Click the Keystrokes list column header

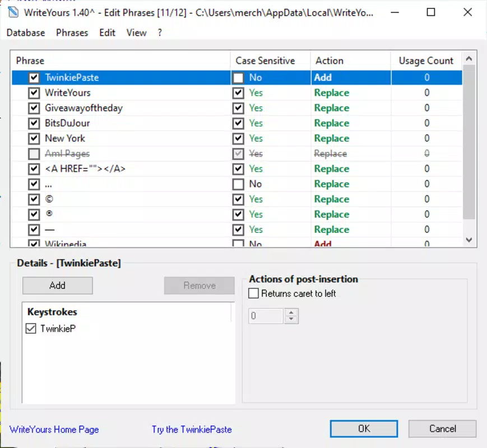coord(127,312)
